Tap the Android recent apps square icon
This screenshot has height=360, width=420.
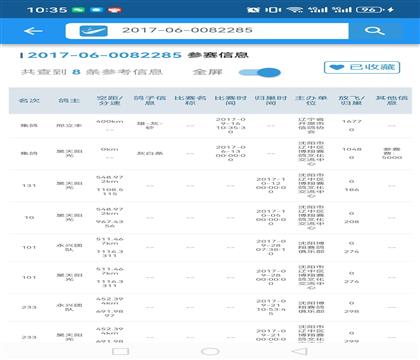121,351
